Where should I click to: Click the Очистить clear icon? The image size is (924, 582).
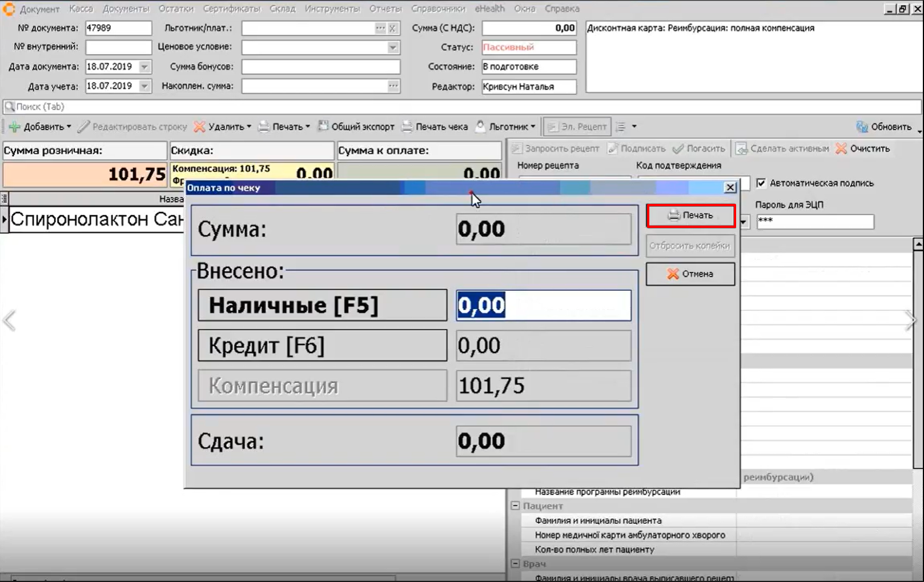(841, 148)
